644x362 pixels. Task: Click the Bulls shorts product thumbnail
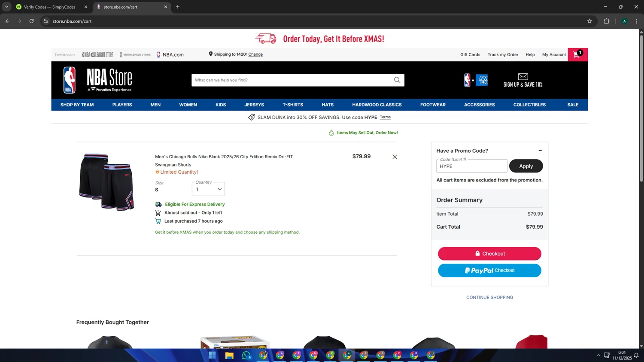point(107,182)
